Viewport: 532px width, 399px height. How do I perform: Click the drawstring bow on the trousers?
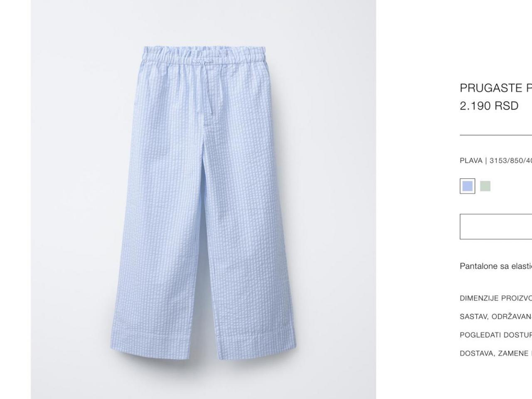point(203,62)
